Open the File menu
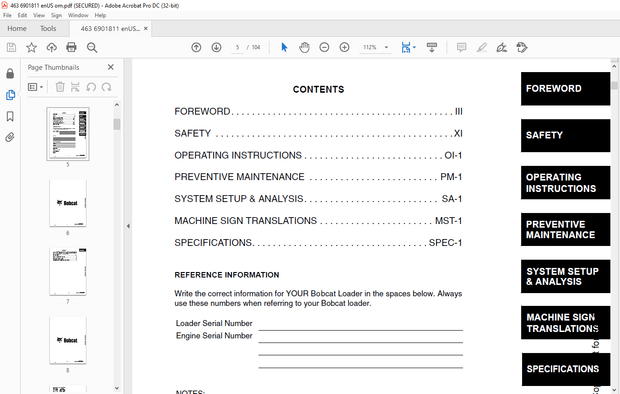The image size is (620, 394). [x=7, y=15]
